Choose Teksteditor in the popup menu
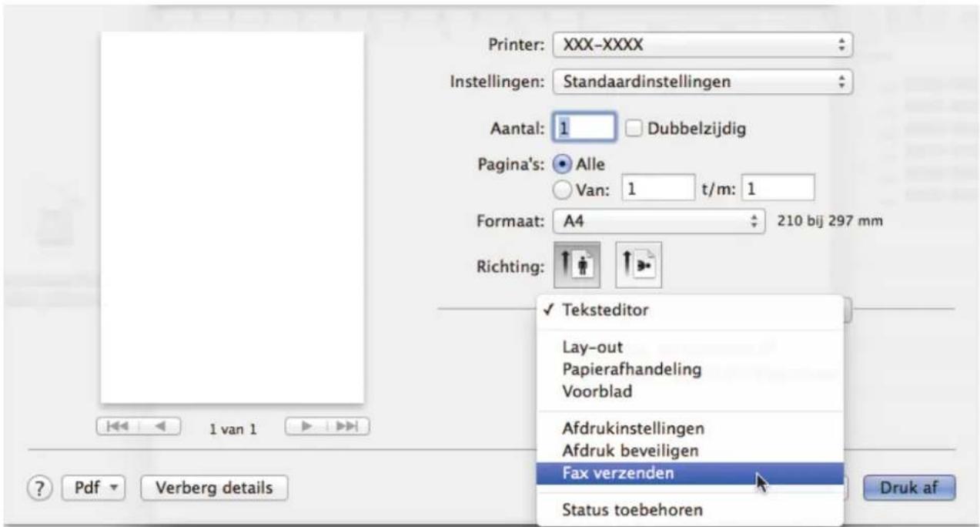This screenshot has width=980, height=527. 689,310
